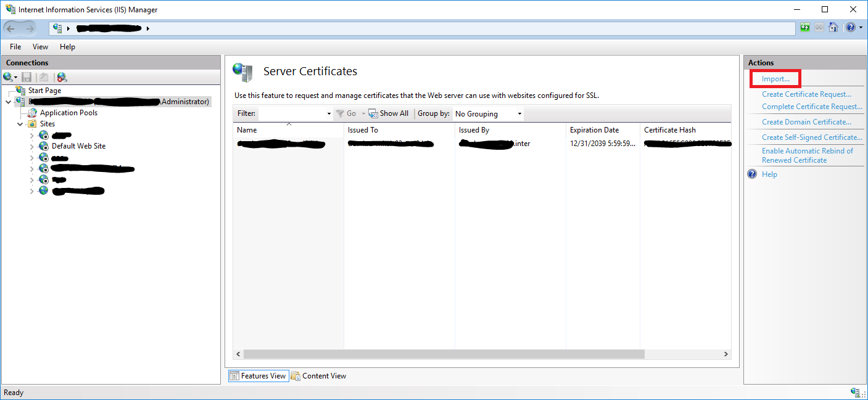The width and height of the screenshot is (868, 400).
Task: Click Import... in Actions pane
Action: (x=775, y=79)
